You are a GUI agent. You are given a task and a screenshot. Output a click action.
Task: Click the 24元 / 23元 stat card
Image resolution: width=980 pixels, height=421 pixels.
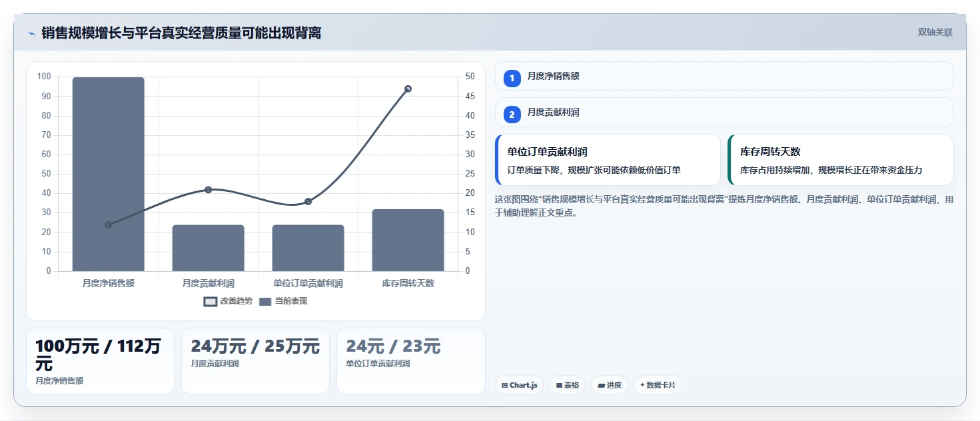click(411, 361)
